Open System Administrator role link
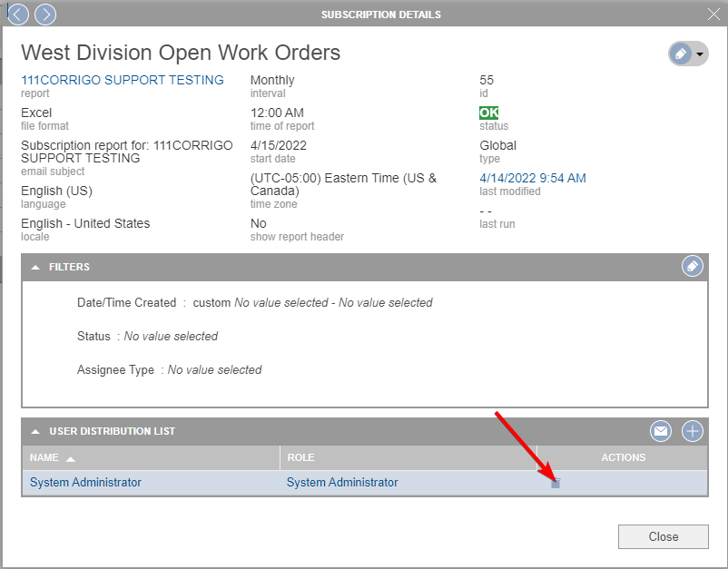The height and width of the screenshot is (569, 728). 342,483
